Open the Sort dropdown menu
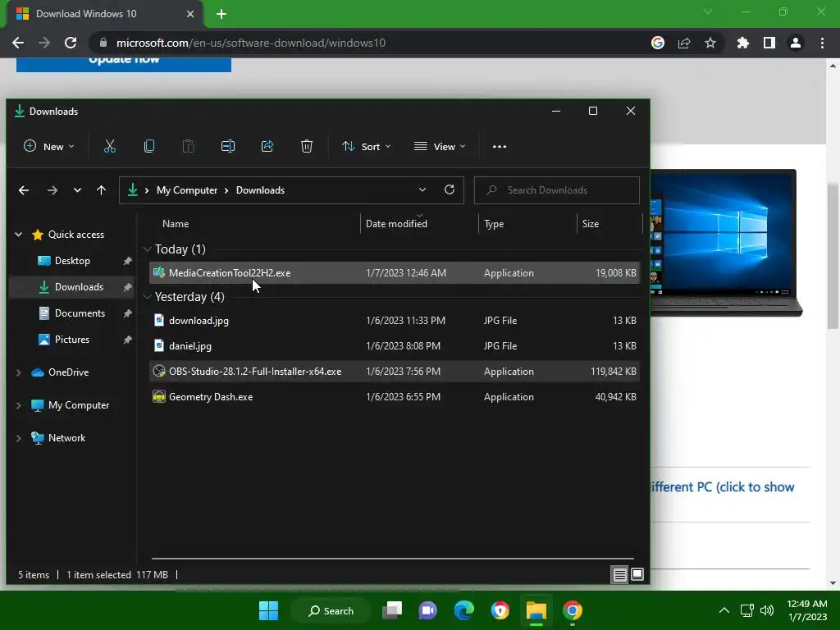840x630 pixels. coord(367,146)
